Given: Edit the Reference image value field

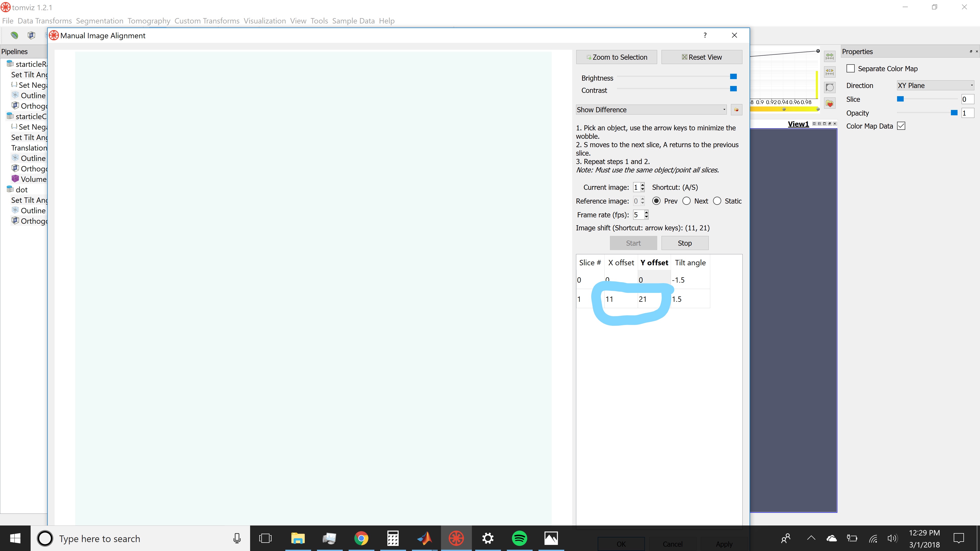Looking at the screenshot, I should [x=637, y=201].
